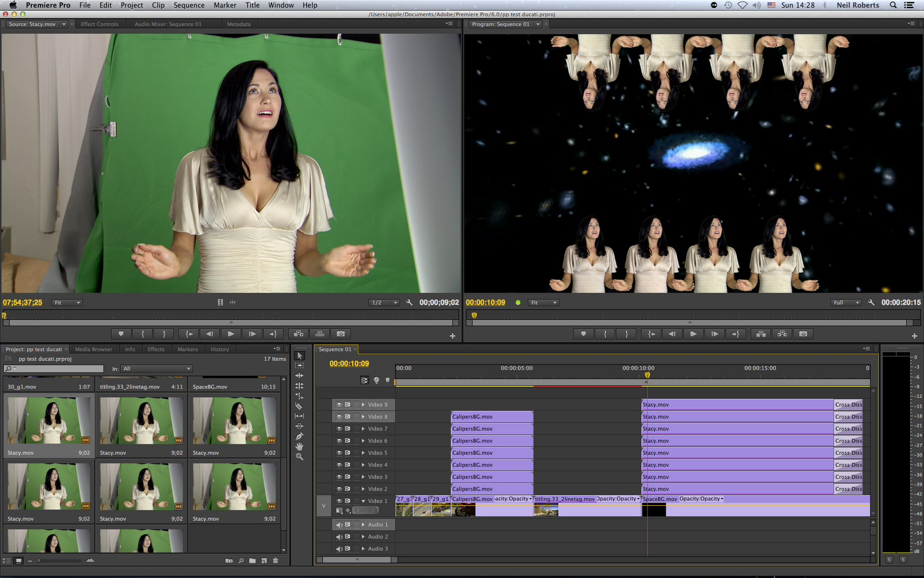Toggle snapping in the timeline
This screenshot has width=924, height=578.
pyautogui.click(x=365, y=380)
